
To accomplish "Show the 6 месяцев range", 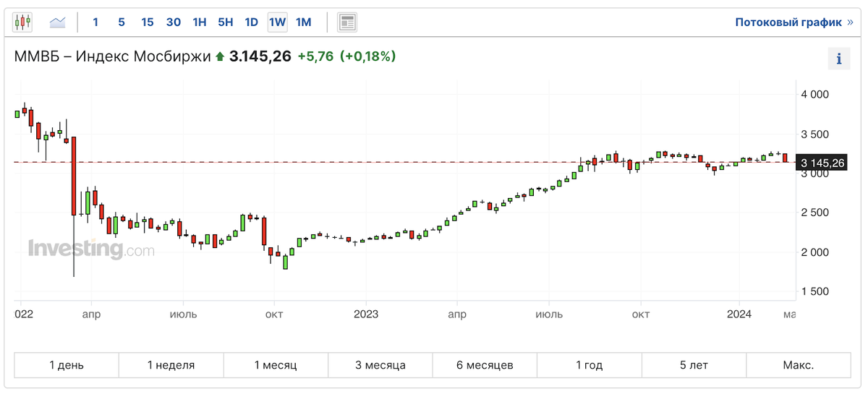I will 485,365.
